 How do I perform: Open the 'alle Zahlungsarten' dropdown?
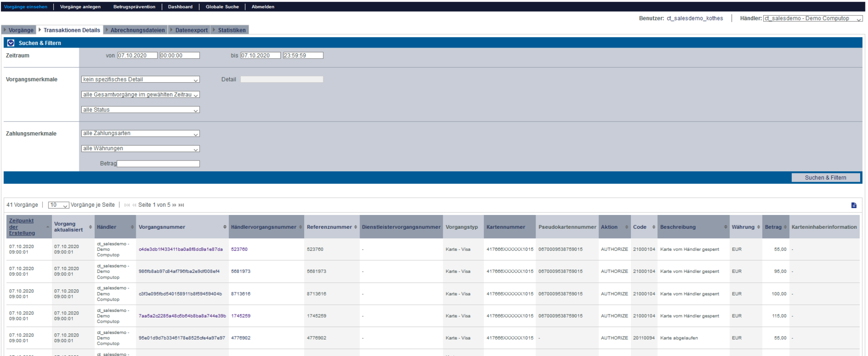click(x=140, y=134)
